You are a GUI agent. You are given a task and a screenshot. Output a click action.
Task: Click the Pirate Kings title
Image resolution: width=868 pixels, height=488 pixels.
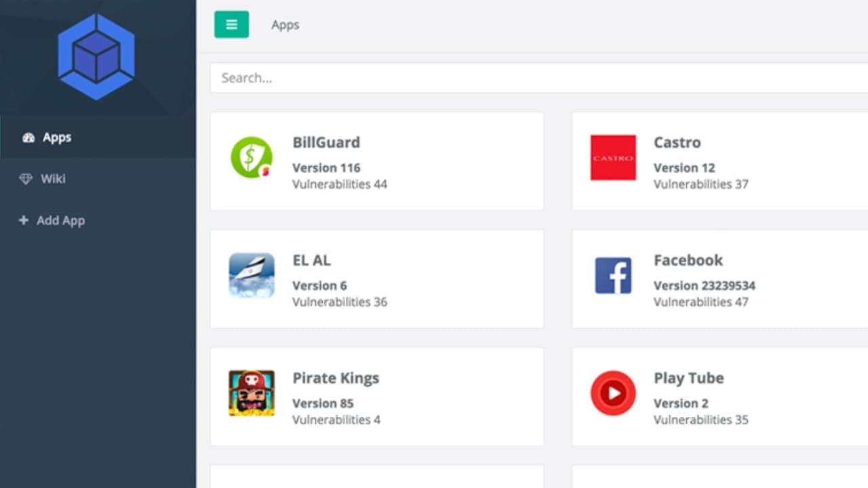(x=336, y=378)
